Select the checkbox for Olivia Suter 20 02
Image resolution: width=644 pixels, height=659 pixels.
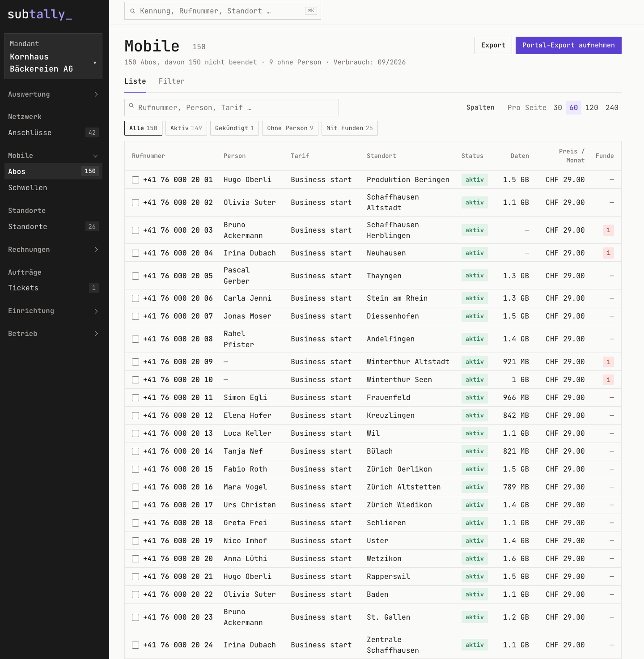pyautogui.click(x=136, y=203)
